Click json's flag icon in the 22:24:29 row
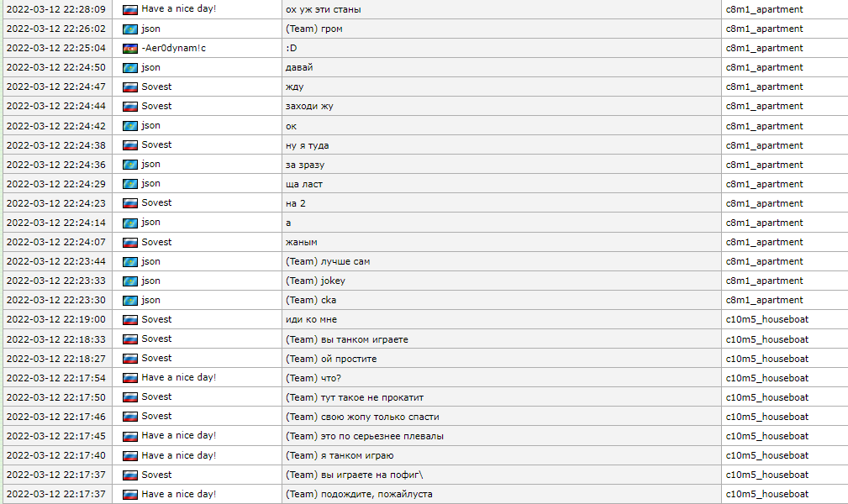This screenshot has height=504, width=848. 129,184
